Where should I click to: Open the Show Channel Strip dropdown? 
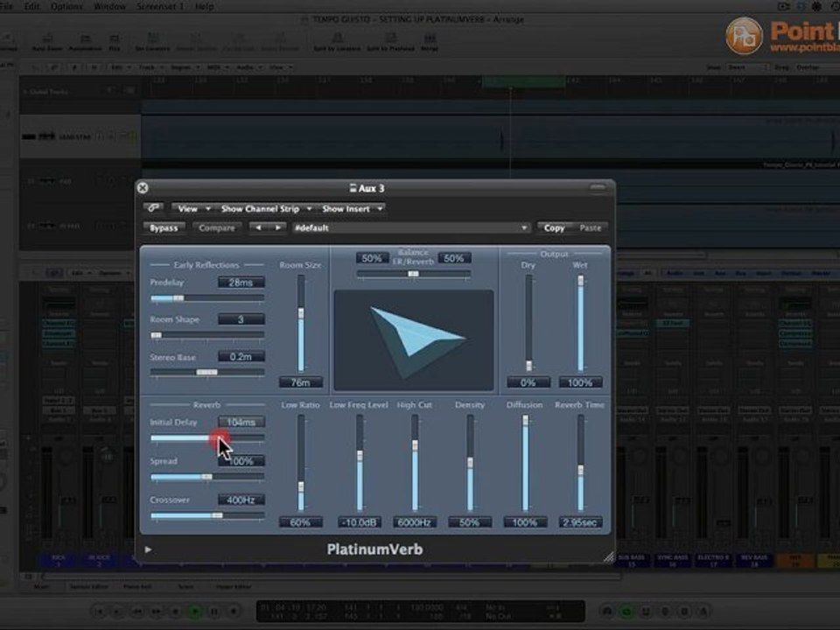click(266, 208)
